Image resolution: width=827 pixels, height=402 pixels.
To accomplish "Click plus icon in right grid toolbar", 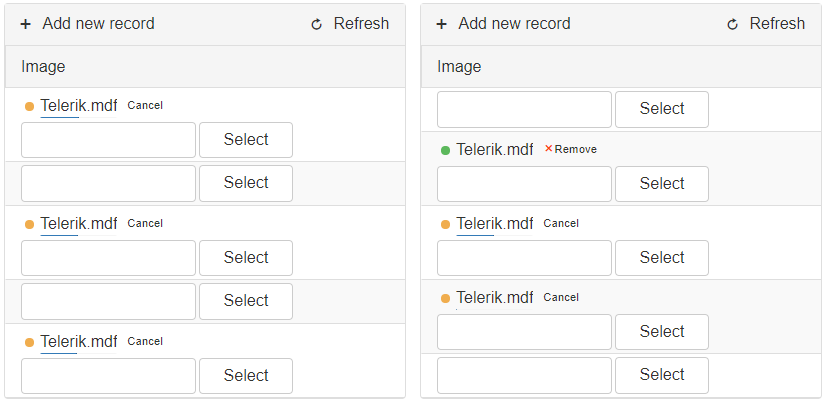I will click(x=442, y=24).
